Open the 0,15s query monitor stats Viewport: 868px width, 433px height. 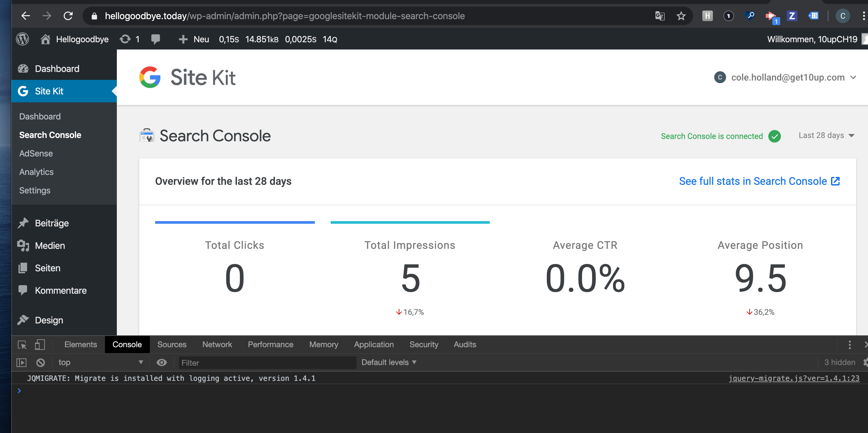[x=278, y=39]
